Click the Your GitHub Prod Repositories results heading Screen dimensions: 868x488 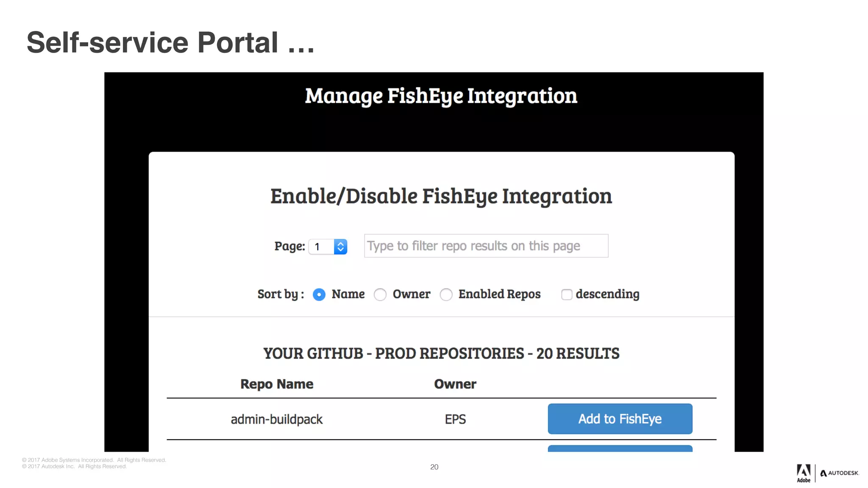pos(441,353)
